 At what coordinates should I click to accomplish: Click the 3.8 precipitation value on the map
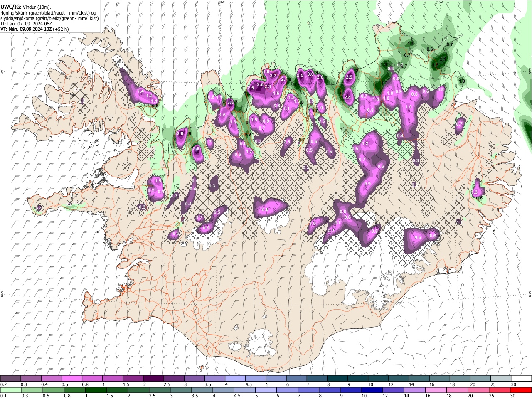click(230, 102)
